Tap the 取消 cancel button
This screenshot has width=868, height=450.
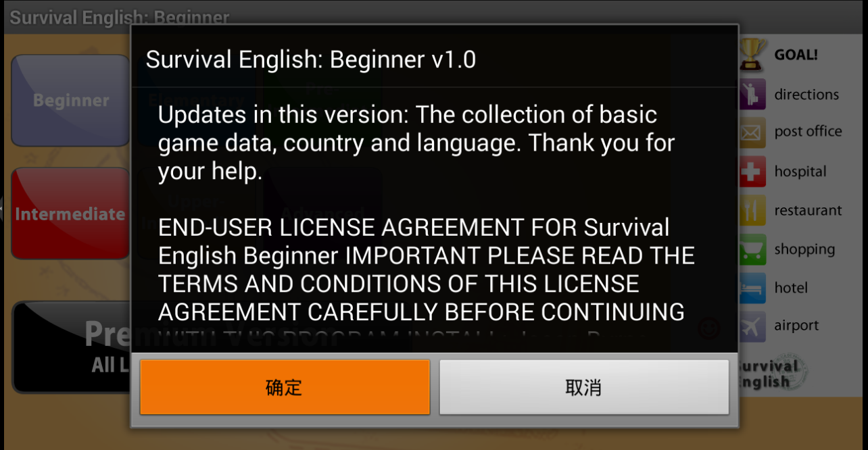point(584,387)
